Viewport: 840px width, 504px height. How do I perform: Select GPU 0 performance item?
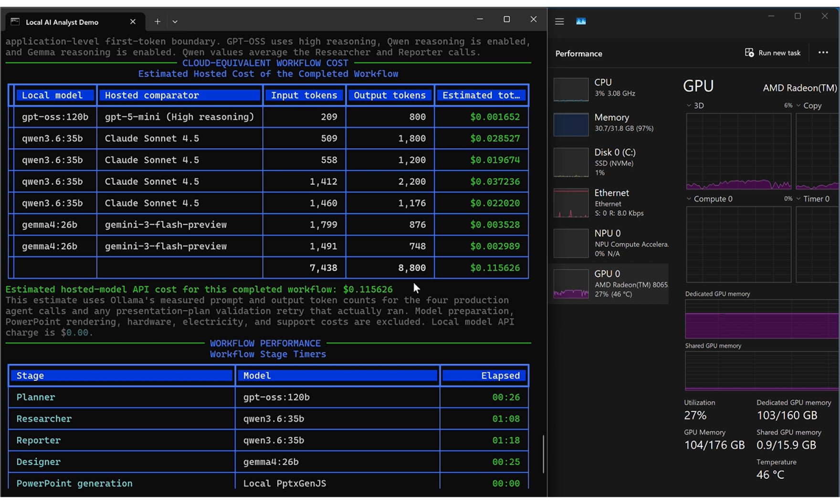(610, 284)
